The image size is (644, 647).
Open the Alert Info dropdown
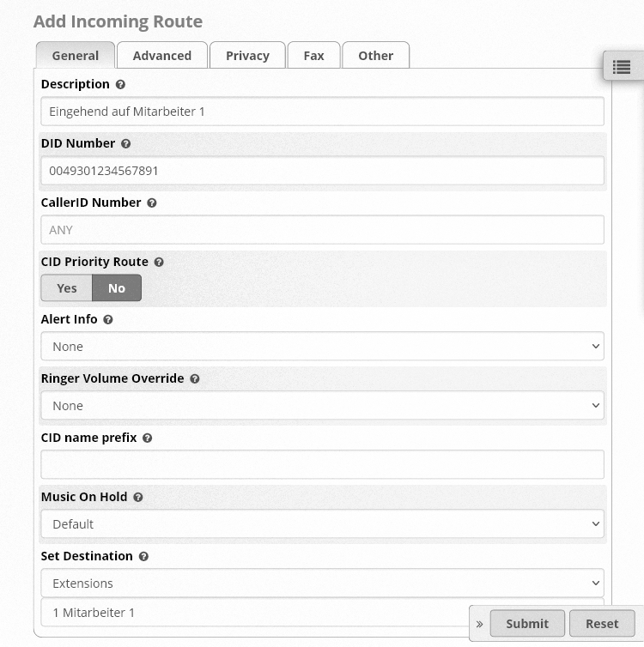pos(322,346)
